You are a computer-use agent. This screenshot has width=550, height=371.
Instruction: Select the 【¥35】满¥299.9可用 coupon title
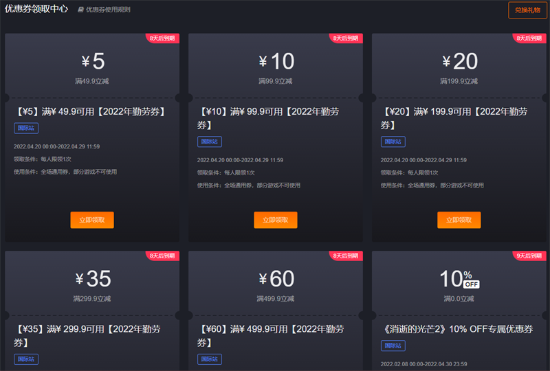[x=87, y=336]
